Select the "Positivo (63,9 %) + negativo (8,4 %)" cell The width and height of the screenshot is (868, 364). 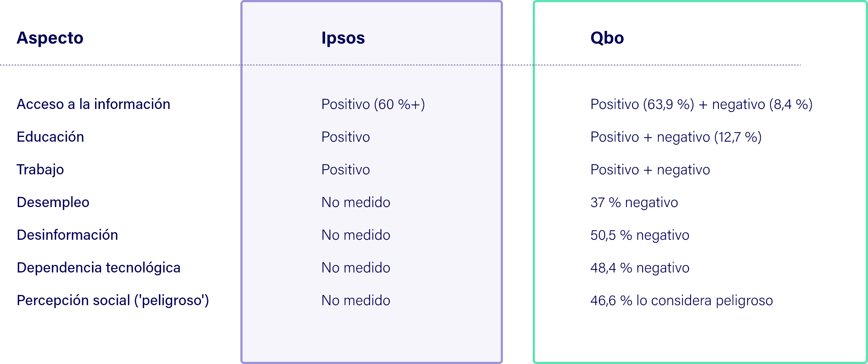pos(701,104)
